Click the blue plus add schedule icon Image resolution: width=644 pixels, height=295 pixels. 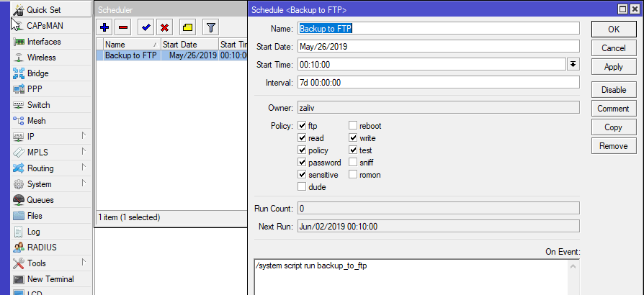[x=104, y=28]
